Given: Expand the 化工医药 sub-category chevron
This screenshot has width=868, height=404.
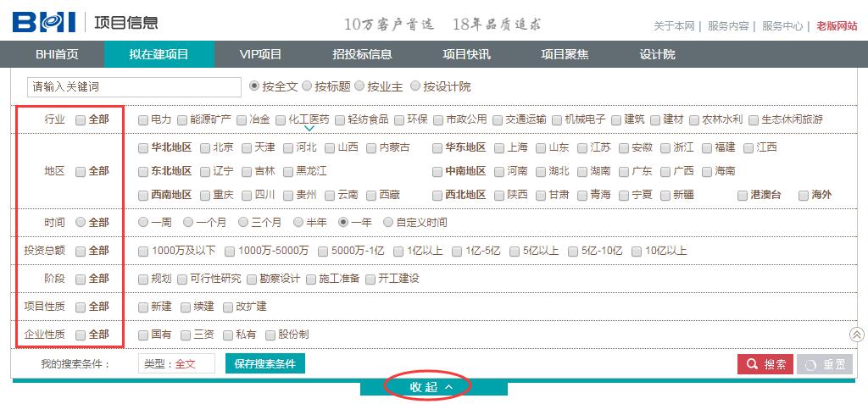Looking at the screenshot, I should point(309,129).
